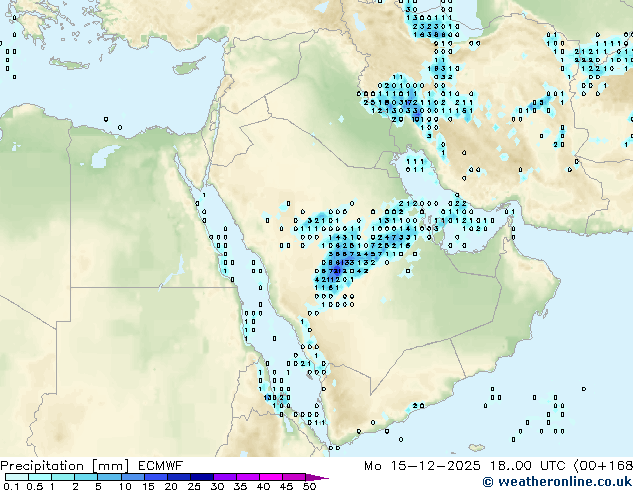Click the date '15-12-2025'

(435, 466)
